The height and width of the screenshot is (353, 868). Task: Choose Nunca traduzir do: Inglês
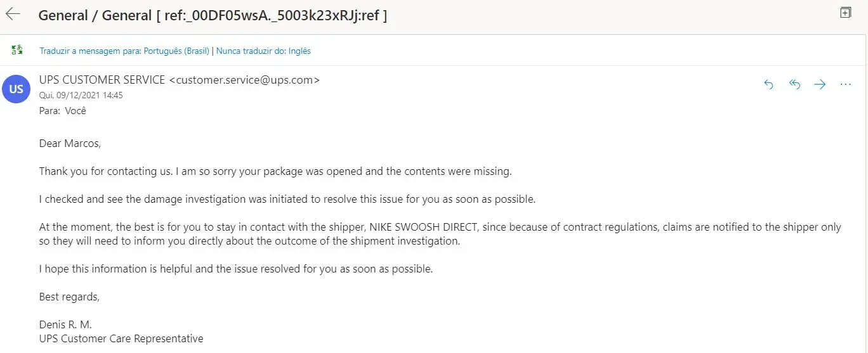point(263,51)
